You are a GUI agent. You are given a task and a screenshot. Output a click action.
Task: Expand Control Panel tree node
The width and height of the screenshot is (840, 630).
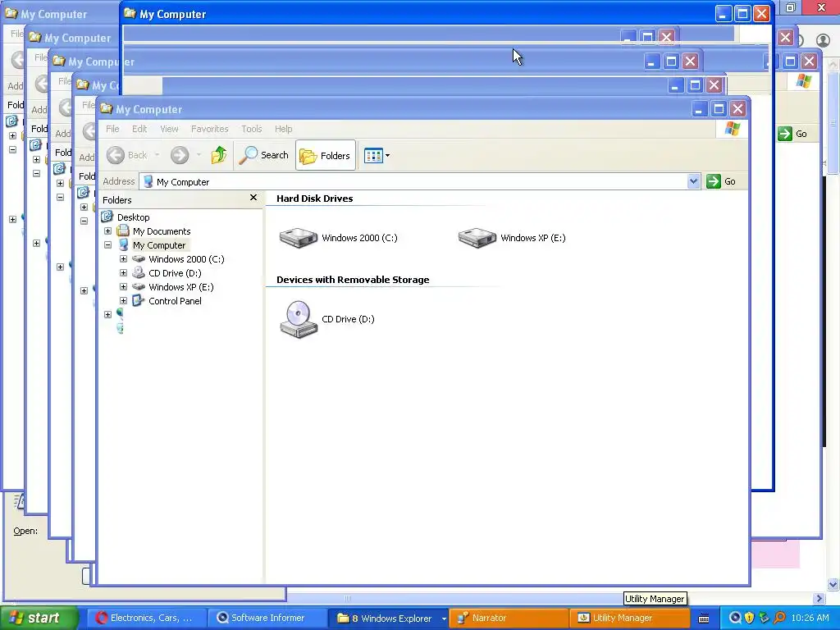pyautogui.click(x=123, y=300)
